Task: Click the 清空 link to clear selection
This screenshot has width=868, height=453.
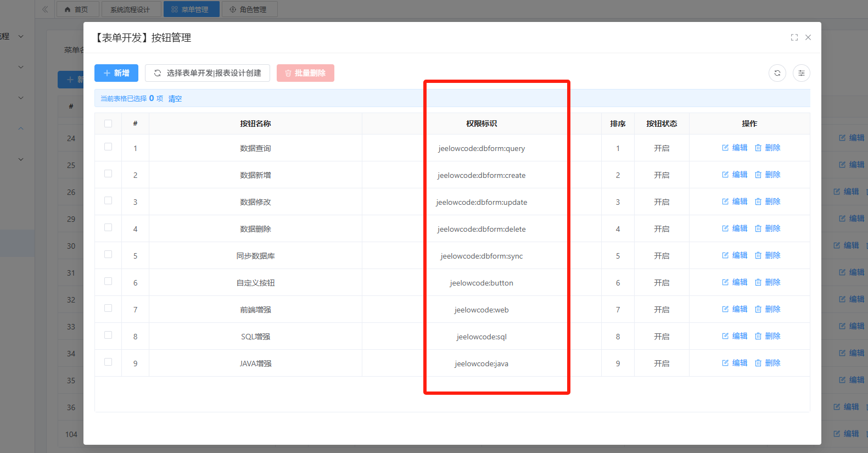Action: pyautogui.click(x=175, y=99)
